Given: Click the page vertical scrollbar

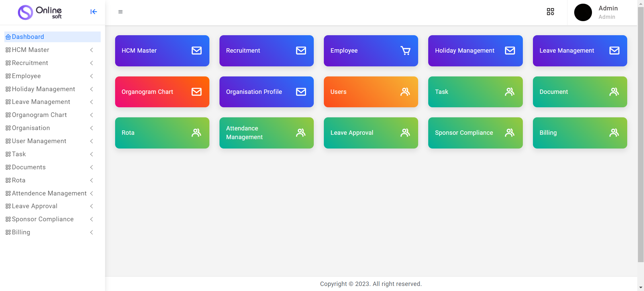Looking at the screenshot, I should click(x=641, y=134).
